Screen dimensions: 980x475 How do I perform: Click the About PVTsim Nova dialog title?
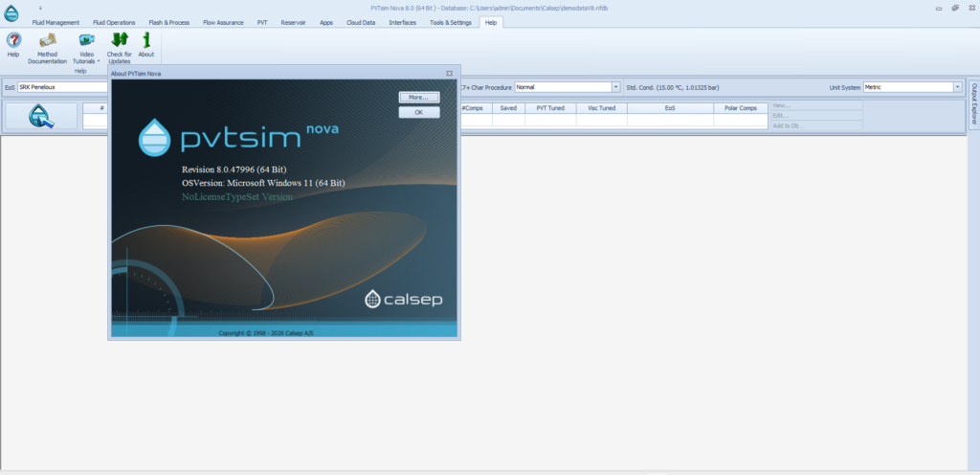point(136,74)
